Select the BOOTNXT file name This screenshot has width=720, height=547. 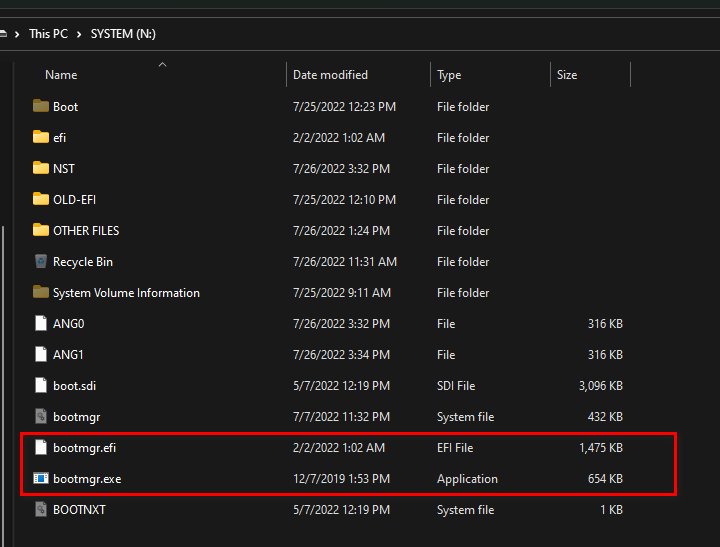79,510
